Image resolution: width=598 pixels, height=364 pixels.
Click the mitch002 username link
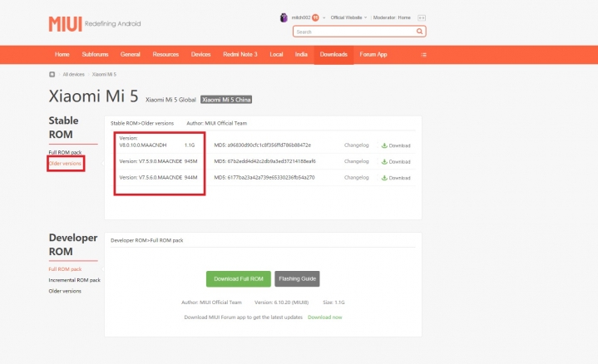[301, 17]
